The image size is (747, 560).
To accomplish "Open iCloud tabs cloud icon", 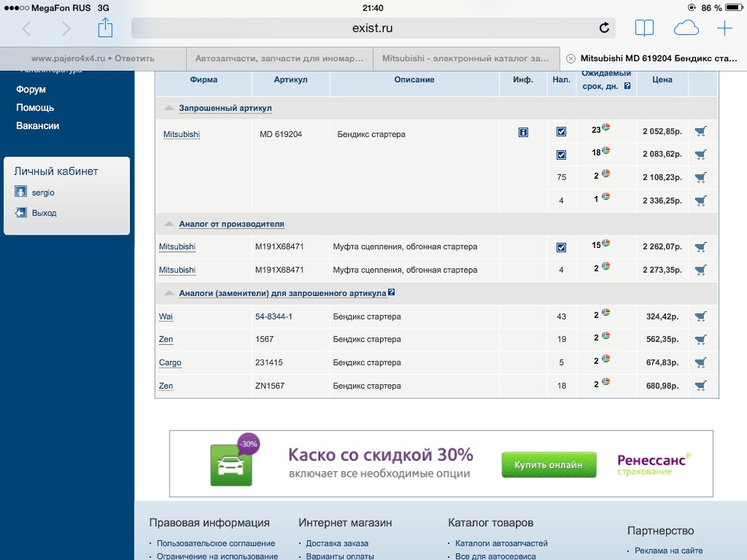I will tap(686, 28).
